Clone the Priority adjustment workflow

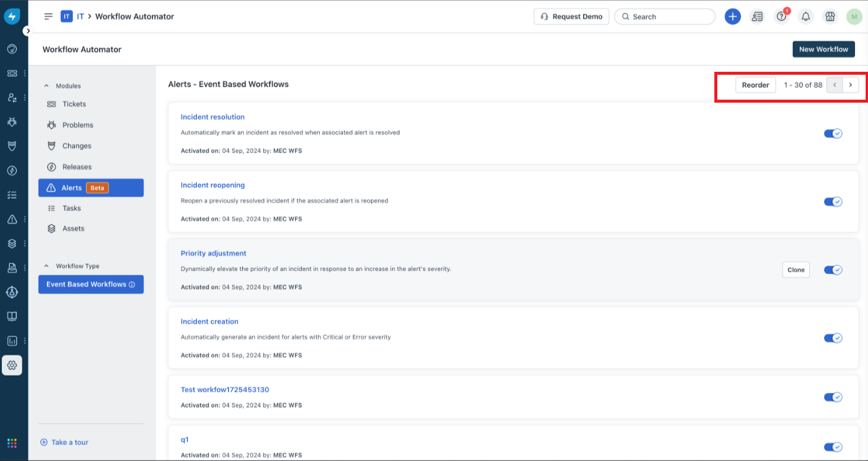pyautogui.click(x=796, y=270)
